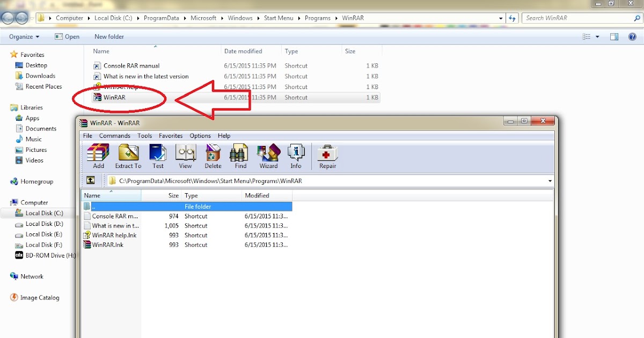Open the Tools menu
The width and height of the screenshot is (644, 338).
(x=145, y=136)
